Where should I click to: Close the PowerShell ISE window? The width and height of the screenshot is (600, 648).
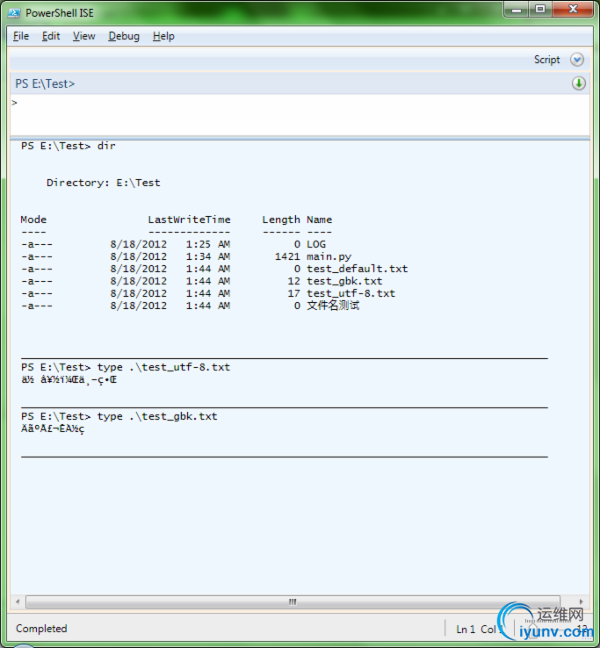click(x=573, y=9)
